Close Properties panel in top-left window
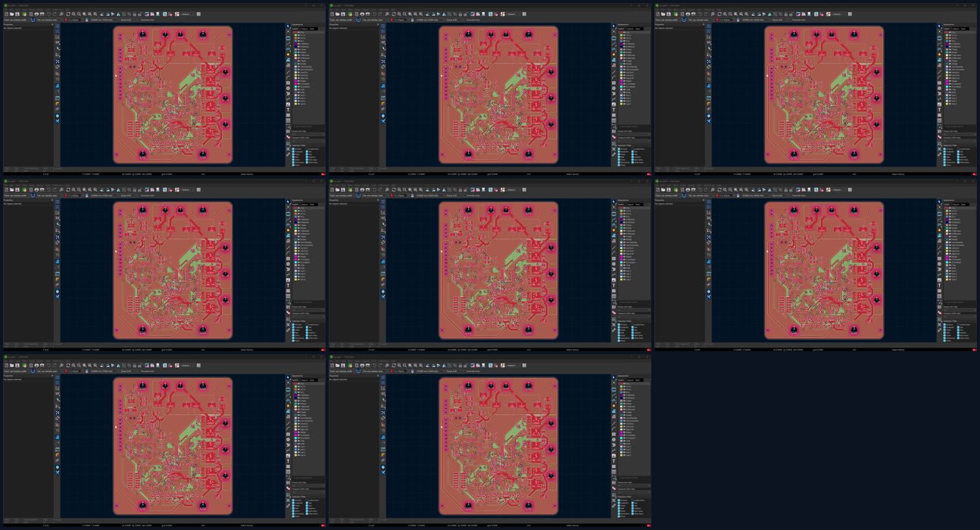This screenshot has height=530, width=980. point(52,24)
